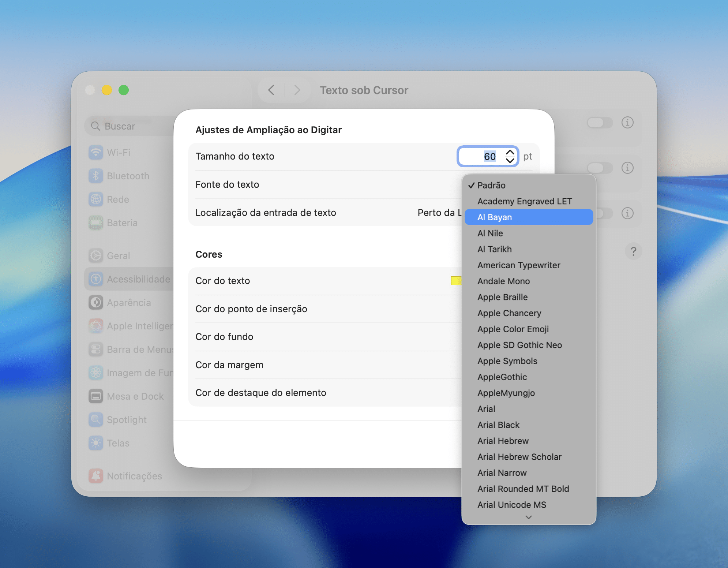Click the Geral gear icon

pyautogui.click(x=96, y=256)
